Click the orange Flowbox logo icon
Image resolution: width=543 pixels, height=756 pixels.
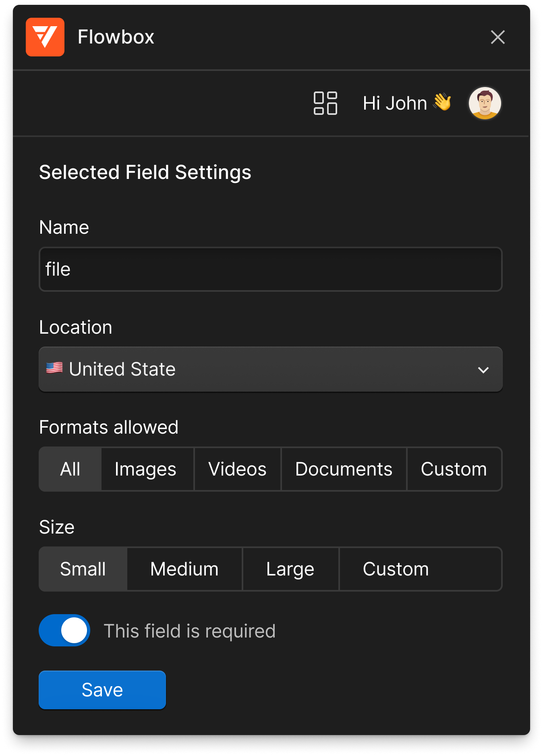click(45, 37)
